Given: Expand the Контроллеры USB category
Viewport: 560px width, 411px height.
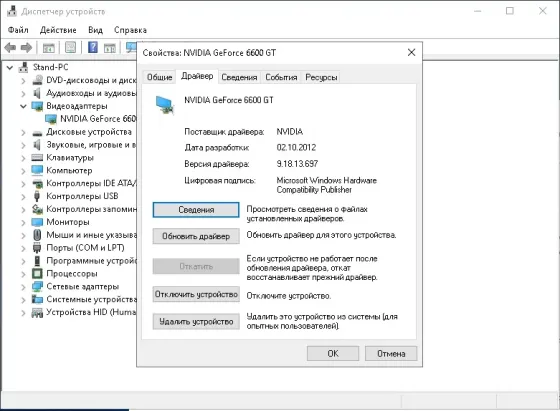Looking at the screenshot, I should (x=24, y=196).
